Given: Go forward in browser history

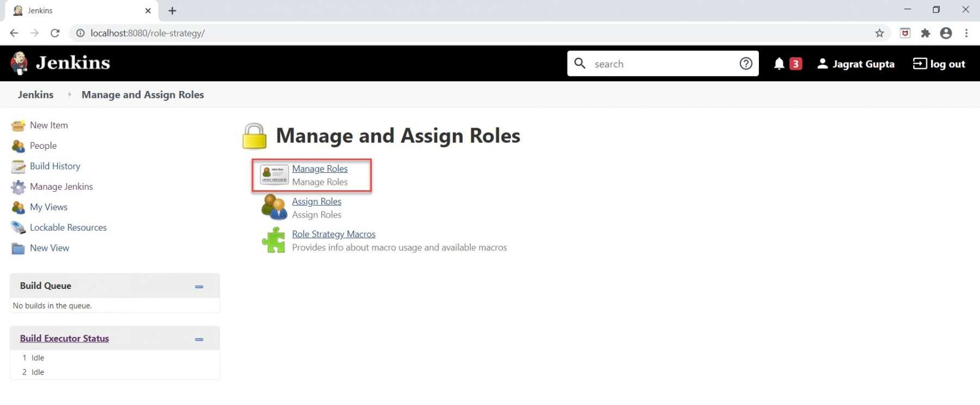Looking at the screenshot, I should [x=34, y=33].
